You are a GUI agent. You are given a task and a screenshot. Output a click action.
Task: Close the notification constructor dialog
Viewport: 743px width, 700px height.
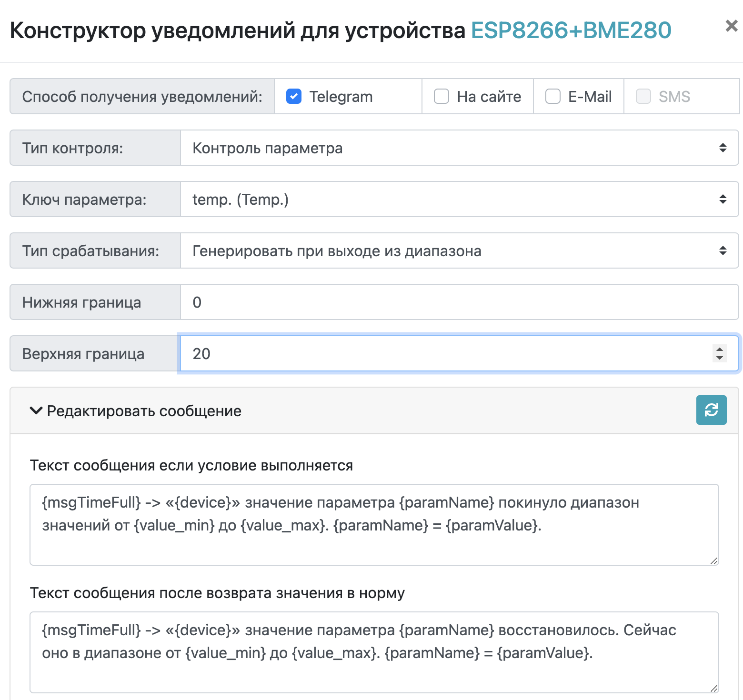point(732,26)
